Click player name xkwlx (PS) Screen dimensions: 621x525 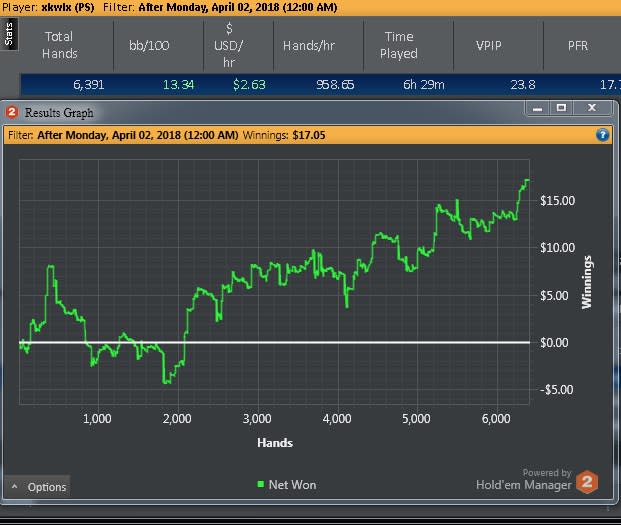tap(68, 7)
